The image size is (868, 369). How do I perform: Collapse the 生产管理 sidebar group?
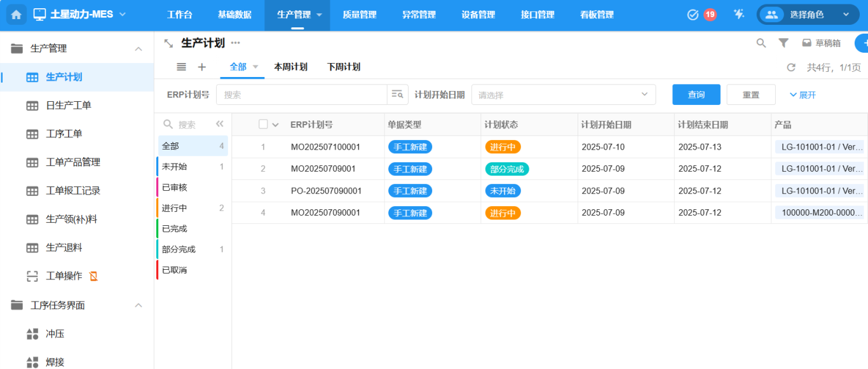pos(138,48)
